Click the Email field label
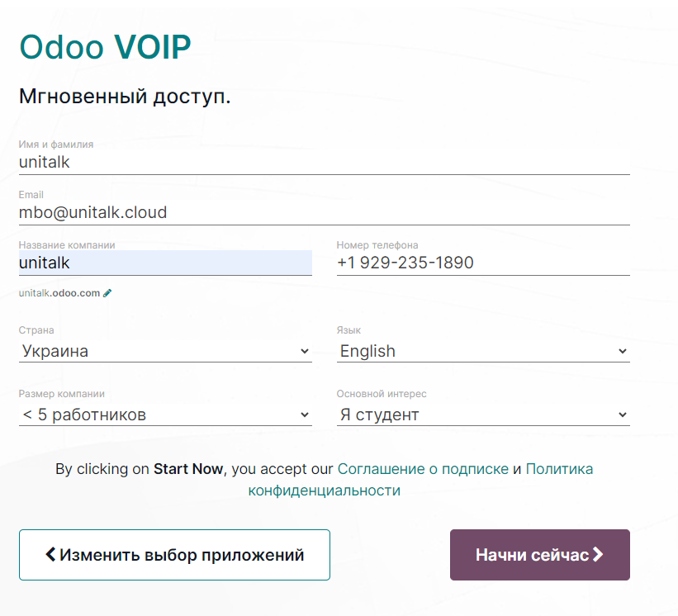678x616 pixels. point(31,195)
